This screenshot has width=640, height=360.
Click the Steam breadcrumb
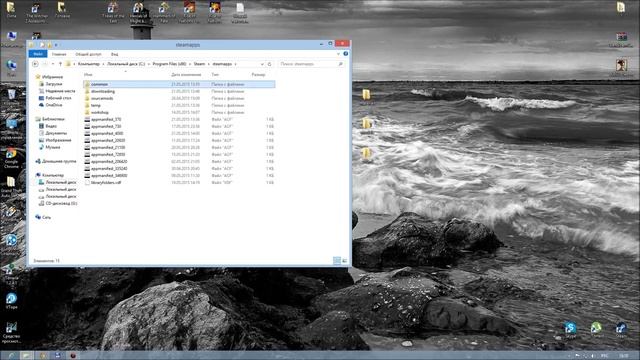coord(199,64)
